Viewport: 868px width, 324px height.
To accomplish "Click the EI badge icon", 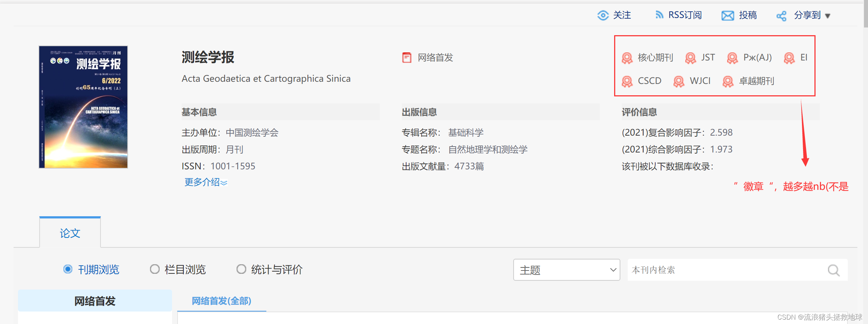I will pos(789,58).
